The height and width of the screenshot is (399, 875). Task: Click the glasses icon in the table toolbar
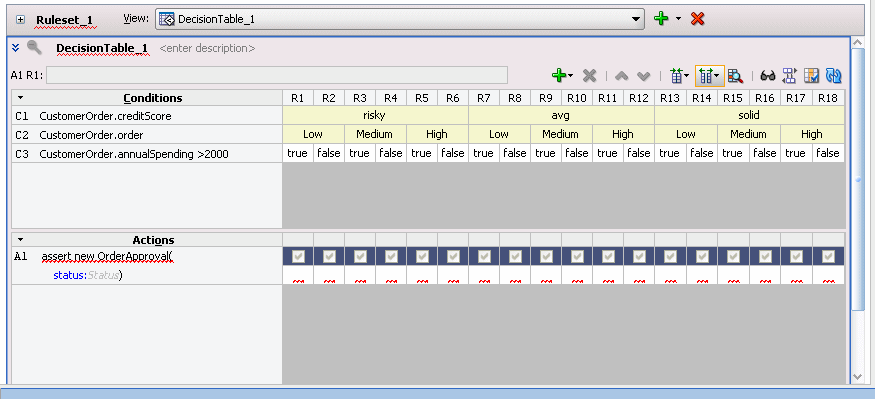768,76
